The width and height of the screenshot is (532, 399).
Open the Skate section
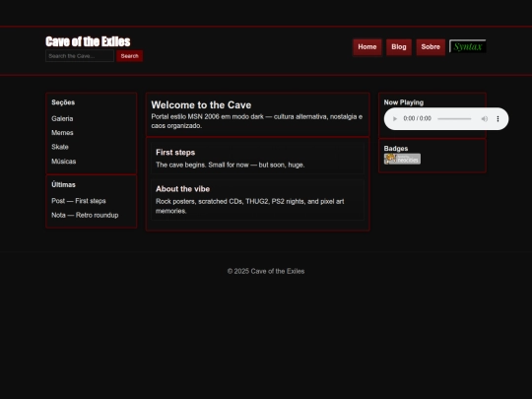tap(60, 147)
